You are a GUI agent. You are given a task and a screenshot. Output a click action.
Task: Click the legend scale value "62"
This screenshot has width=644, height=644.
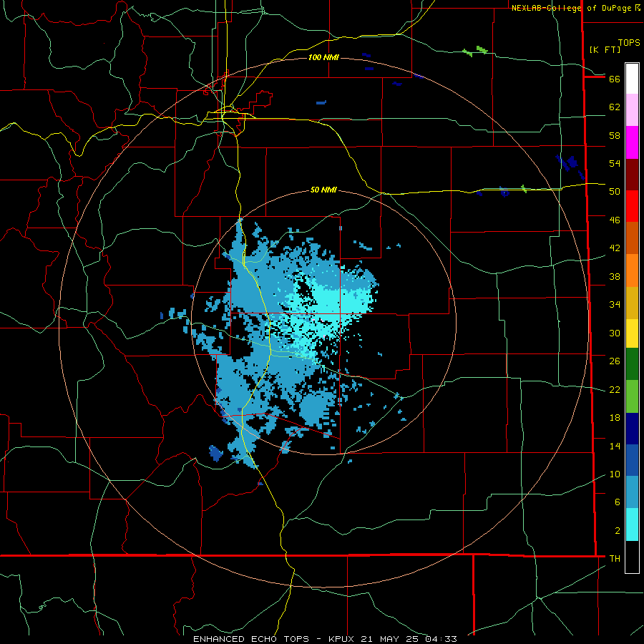pos(615,107)
